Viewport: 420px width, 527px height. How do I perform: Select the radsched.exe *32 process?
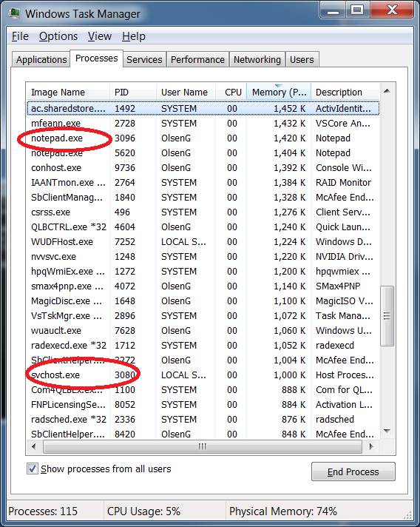[x=203, y=419]
